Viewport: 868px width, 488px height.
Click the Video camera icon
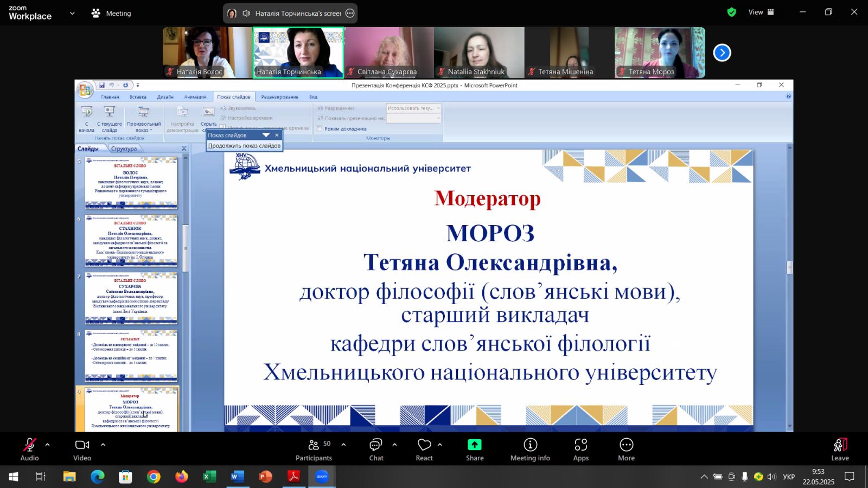tap(82, 445)
